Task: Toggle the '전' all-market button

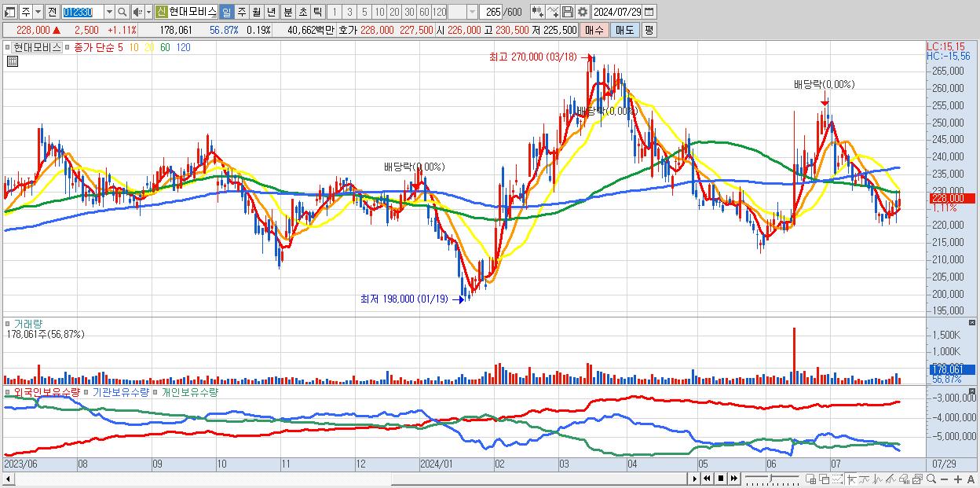Action: [x=51, y=12]
